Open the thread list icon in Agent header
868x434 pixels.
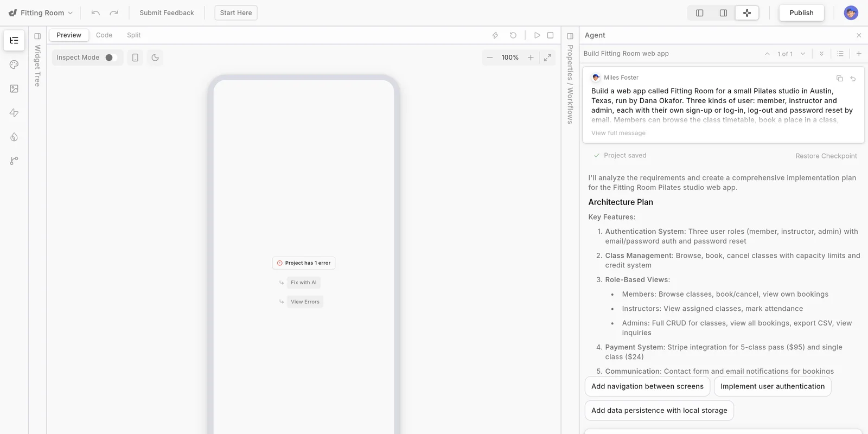(x=840, y=54)
